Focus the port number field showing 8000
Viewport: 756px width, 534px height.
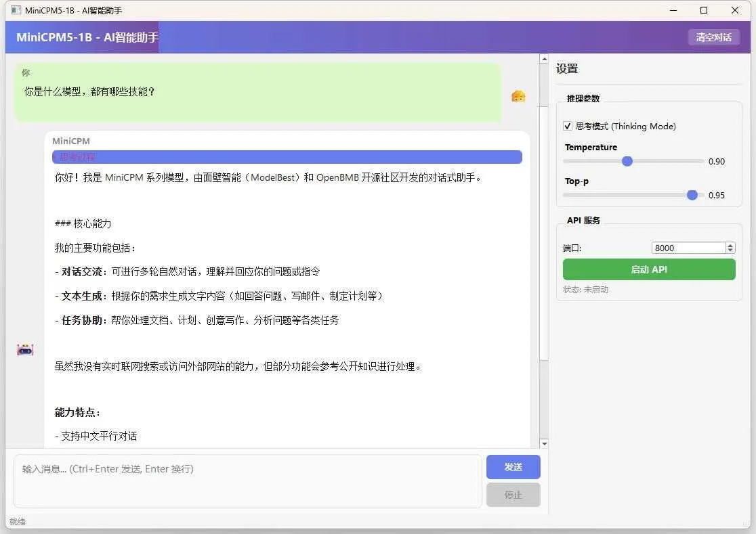(688, 248)
